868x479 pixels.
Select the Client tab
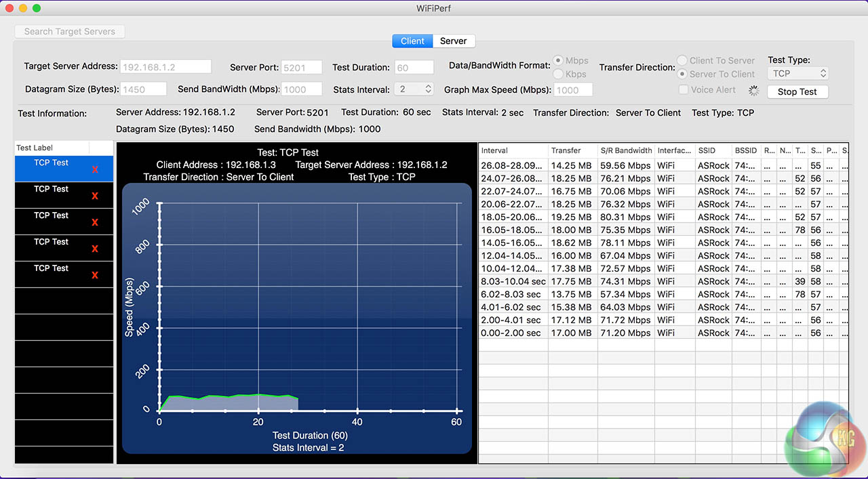[x=412, y=41]
